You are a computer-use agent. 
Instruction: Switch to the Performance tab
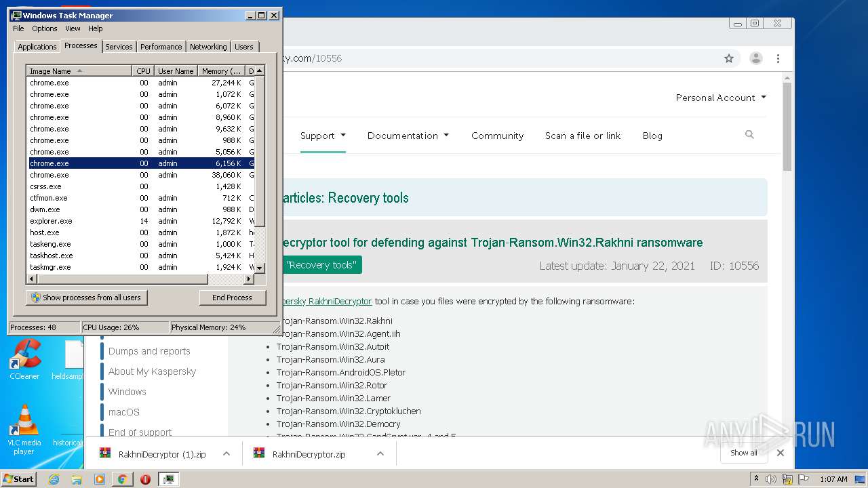pyautogui.click(x=161, y=47)
